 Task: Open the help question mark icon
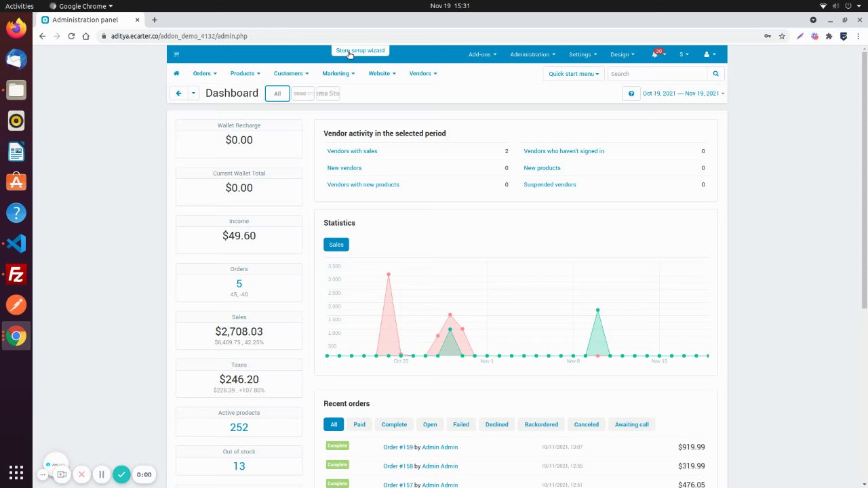pyautogui.click(x=631, y=94)
